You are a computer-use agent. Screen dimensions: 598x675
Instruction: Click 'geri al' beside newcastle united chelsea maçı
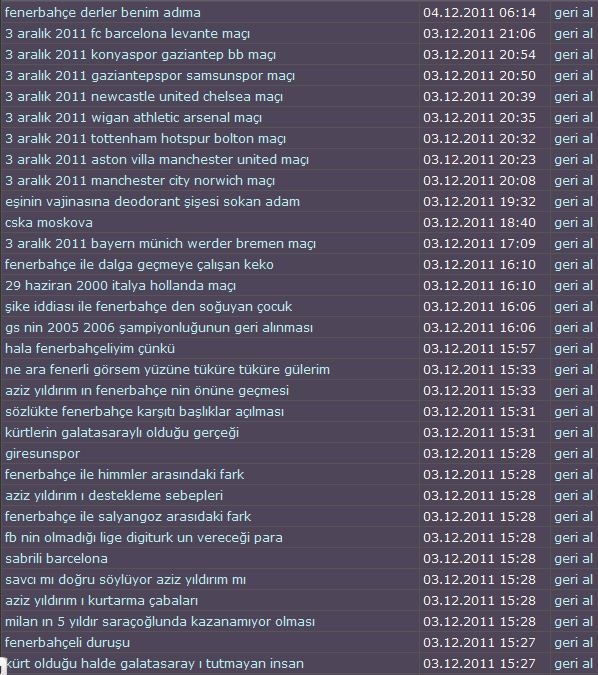[573, 96]
